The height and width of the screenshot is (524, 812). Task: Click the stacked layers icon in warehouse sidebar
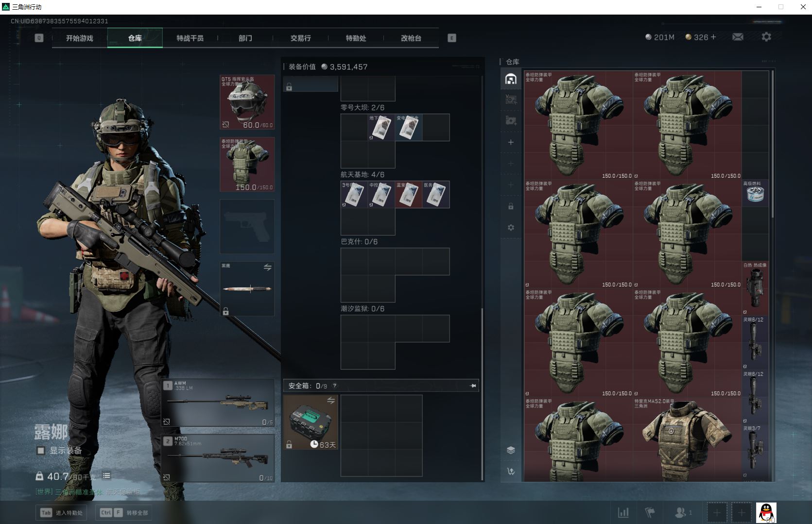[511, 450]
